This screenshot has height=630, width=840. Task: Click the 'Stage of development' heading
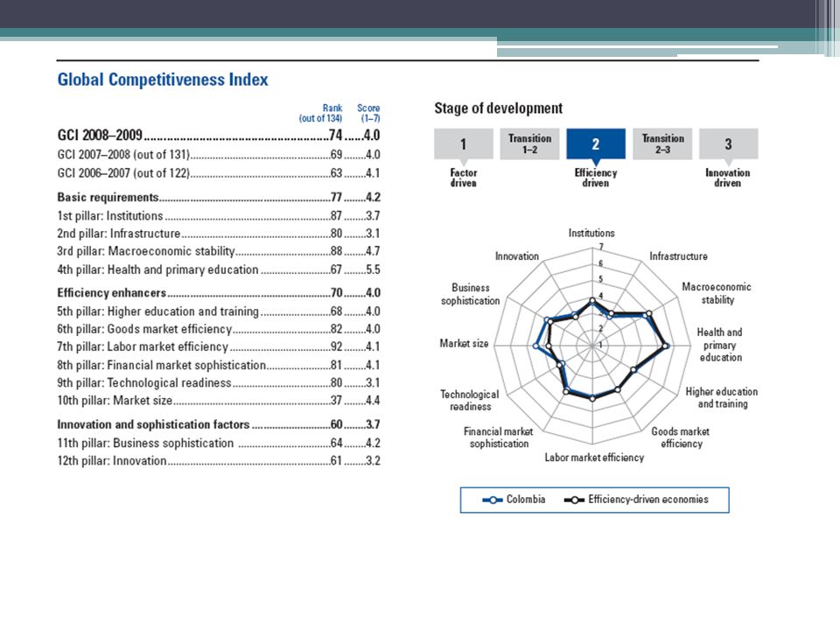tap(498, 108)
